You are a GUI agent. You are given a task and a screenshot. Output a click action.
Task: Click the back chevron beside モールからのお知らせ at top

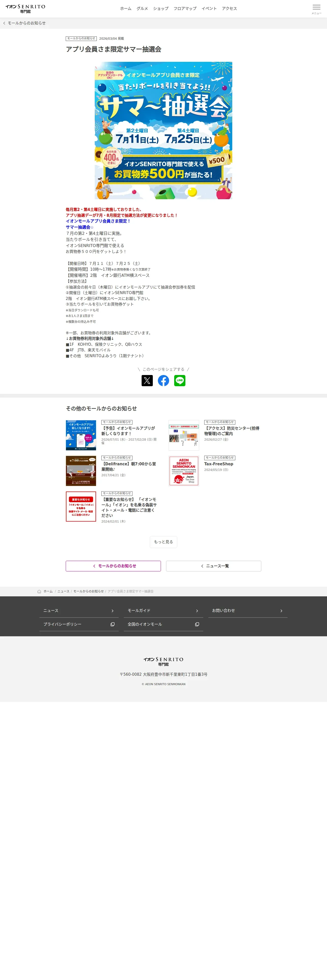tap(4, 23)
